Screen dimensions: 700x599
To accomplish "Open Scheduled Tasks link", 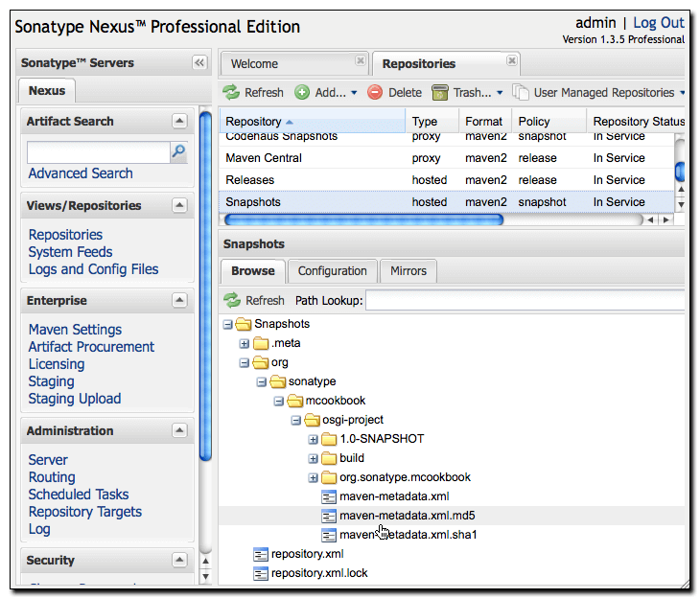I will [79, 495].
